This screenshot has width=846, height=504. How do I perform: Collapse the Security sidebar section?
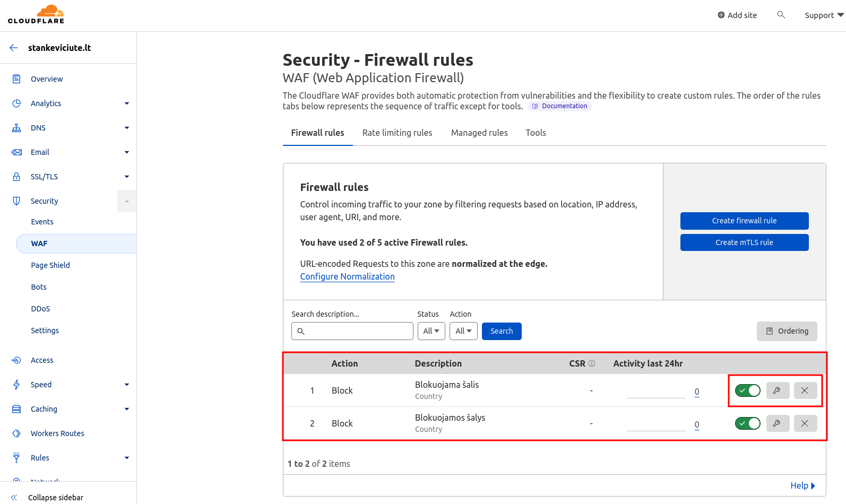point(126,201)
